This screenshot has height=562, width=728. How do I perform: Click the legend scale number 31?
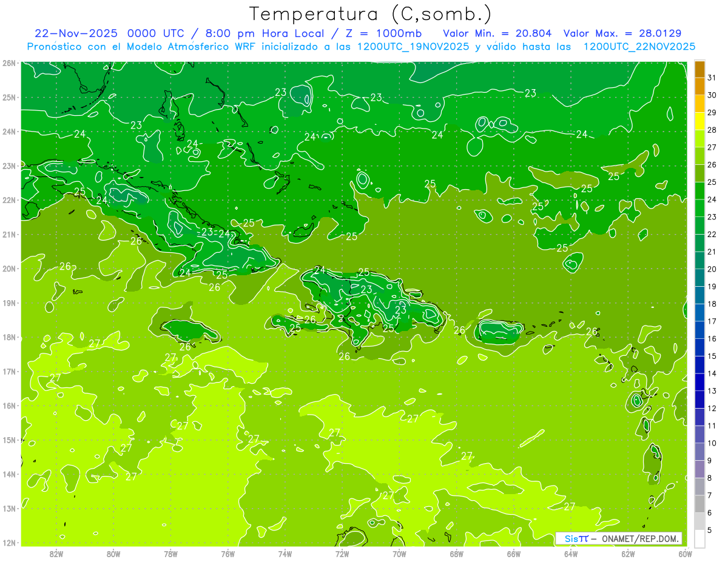[712, 78]
